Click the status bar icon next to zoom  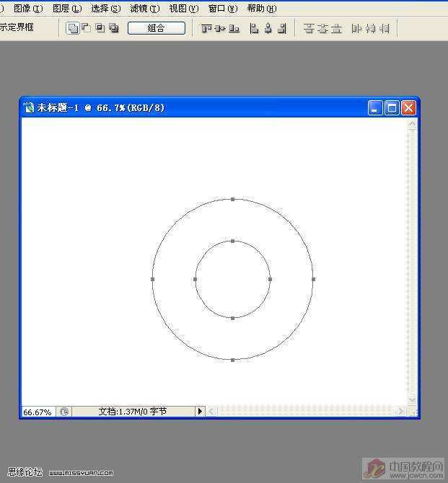[x=64, y=412]
